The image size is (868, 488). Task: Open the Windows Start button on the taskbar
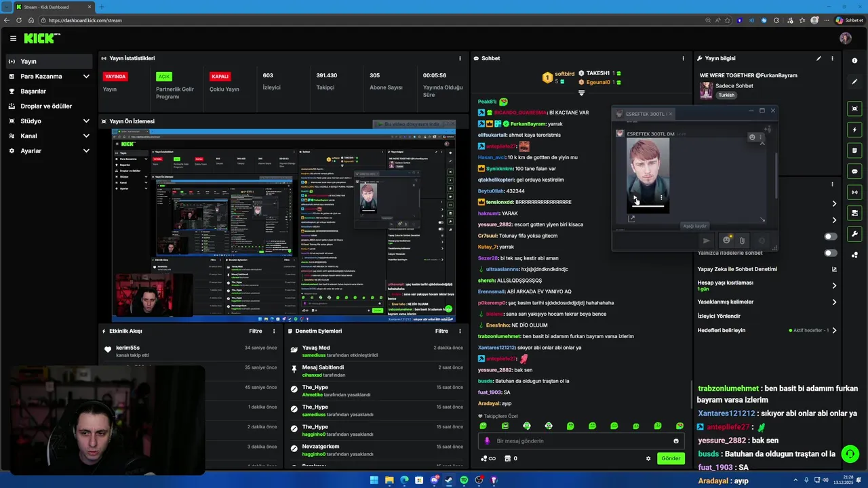tap(374, 480)
